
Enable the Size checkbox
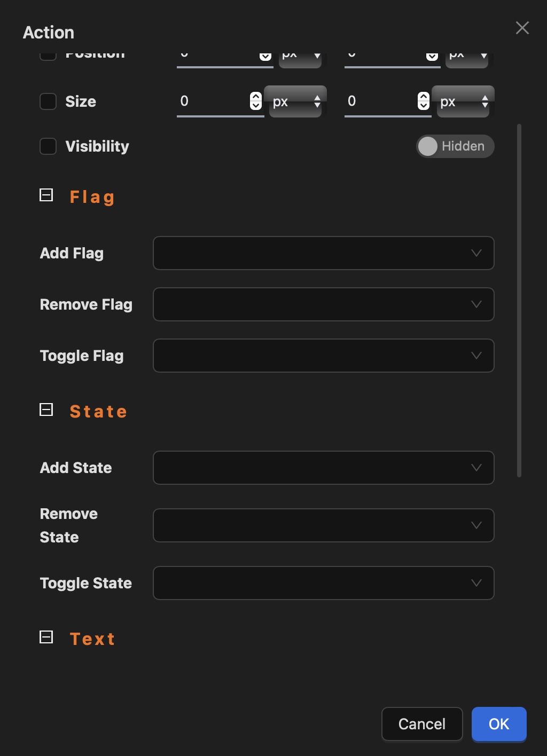pos(48,101)
